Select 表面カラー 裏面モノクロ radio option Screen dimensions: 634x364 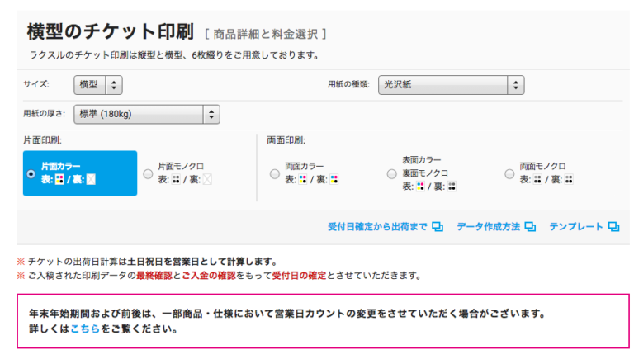coord(391,173)
